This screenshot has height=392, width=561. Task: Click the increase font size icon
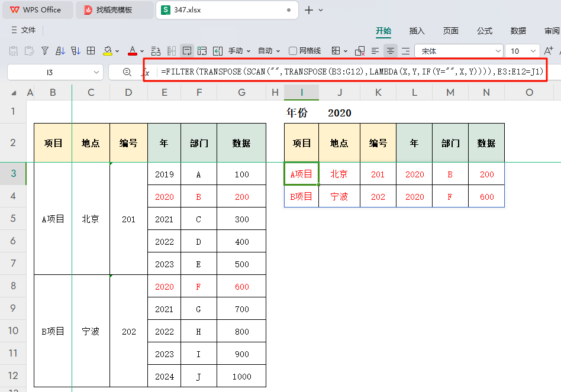[549, 51]
